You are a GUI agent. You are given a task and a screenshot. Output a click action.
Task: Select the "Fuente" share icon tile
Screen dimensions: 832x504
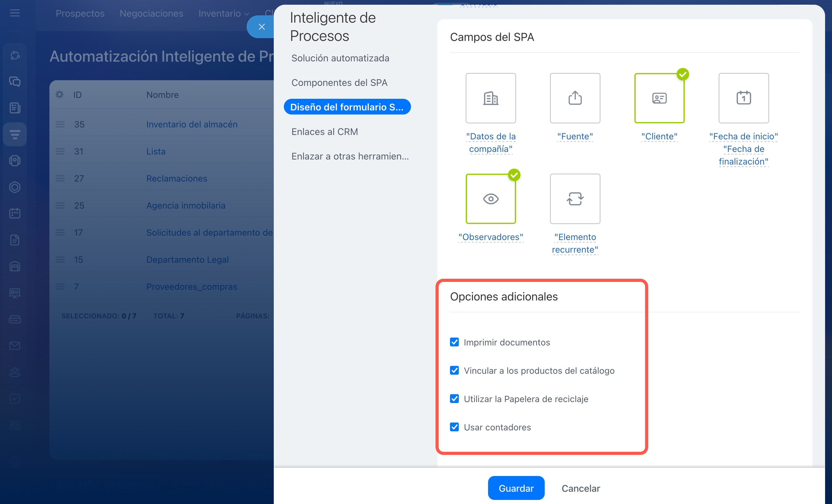tap(575, 98)
